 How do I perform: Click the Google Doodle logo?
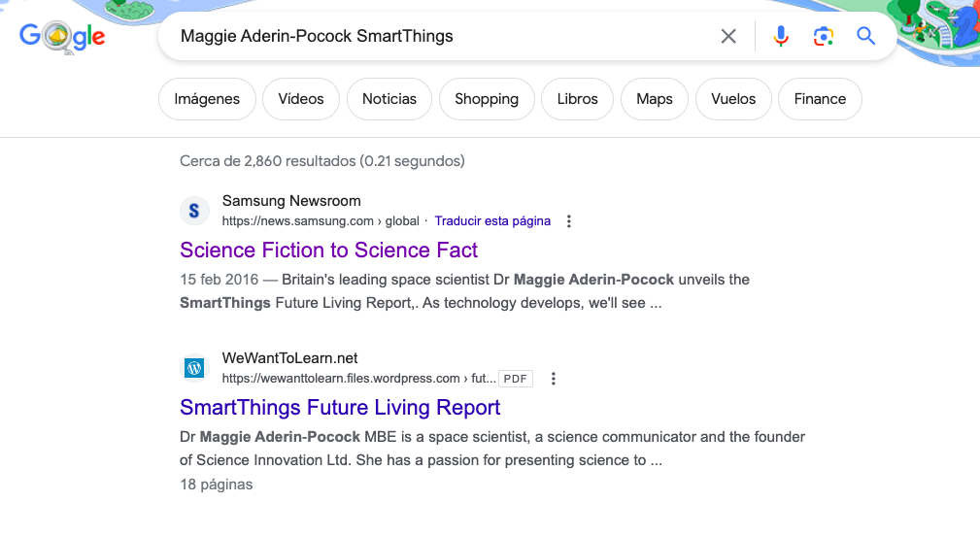tap(62, 37)
